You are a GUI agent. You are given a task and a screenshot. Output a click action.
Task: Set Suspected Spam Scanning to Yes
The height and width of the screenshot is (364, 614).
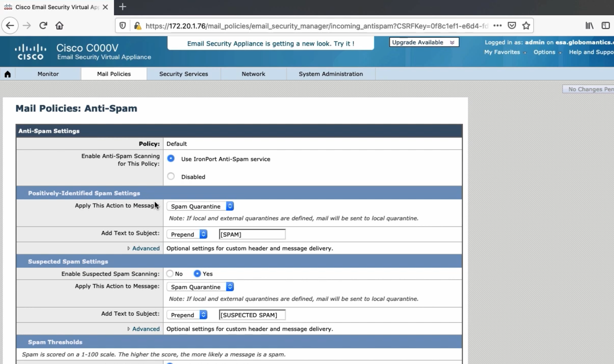tap(197, 273)
